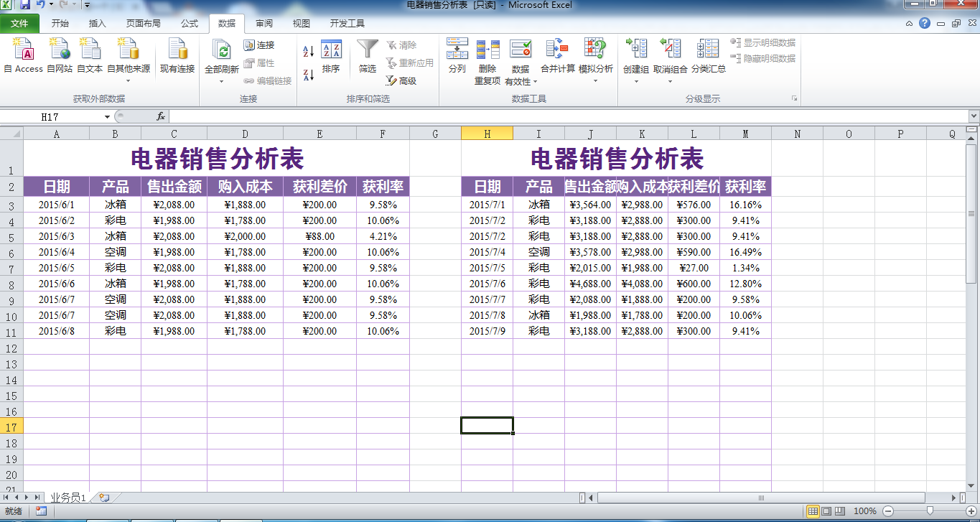Click the insert new worksheet button
Viewport: 980px width, 522px height.
coord(104,496)
